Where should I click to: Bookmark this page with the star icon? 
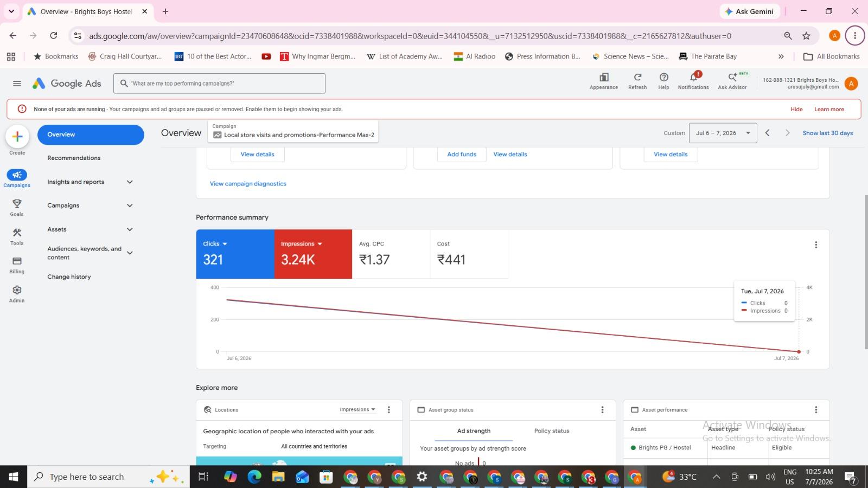point(806,36)
